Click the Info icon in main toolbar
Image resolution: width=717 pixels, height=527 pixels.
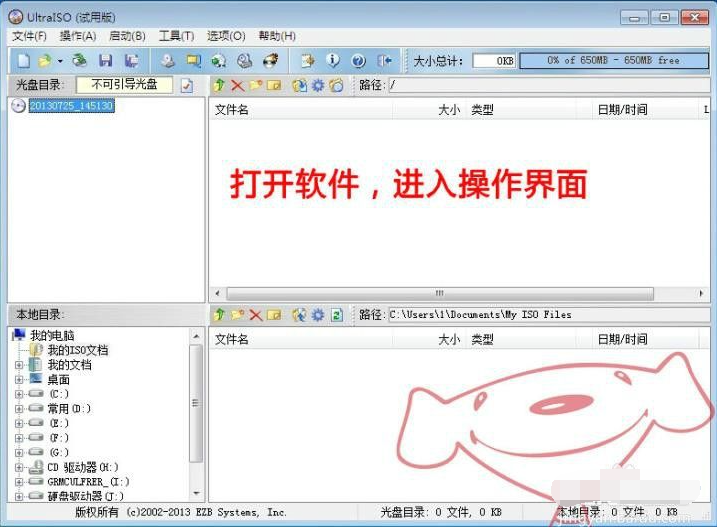point(333,61)
